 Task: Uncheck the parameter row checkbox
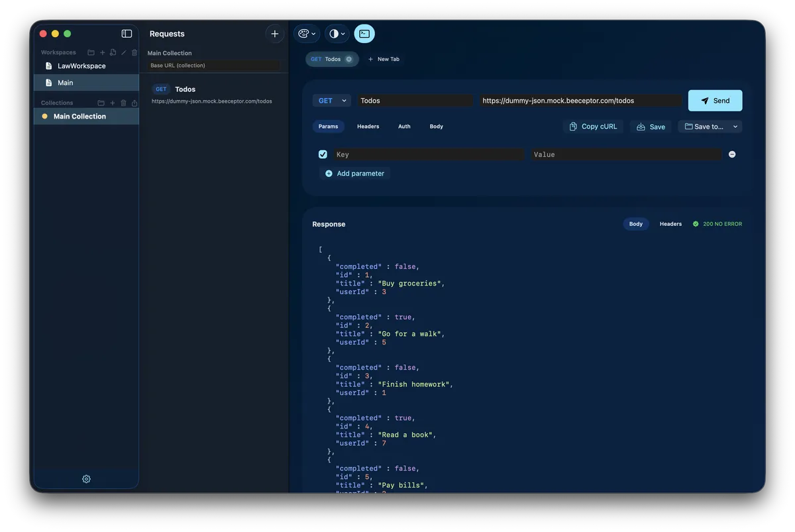(323, 154)
